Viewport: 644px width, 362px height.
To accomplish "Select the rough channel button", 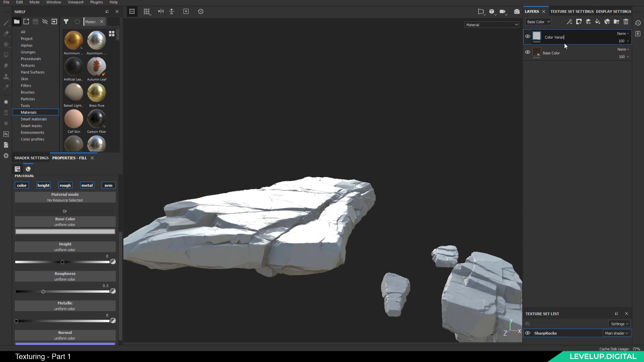I will [x=65, y=185].
